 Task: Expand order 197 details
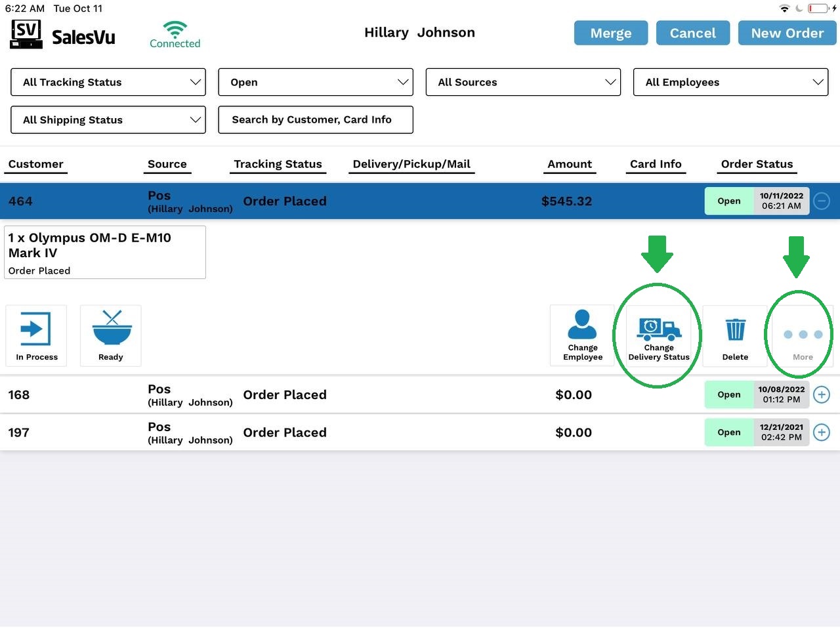point(822,432)
